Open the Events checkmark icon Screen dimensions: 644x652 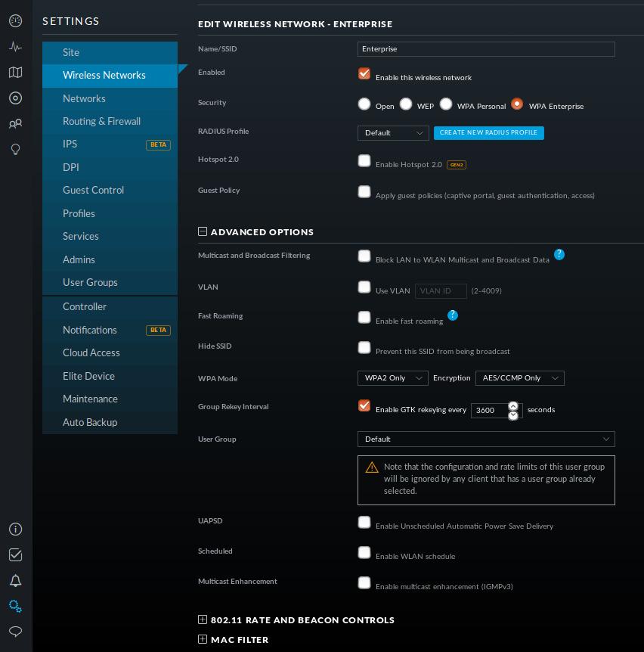coord(15,554)
